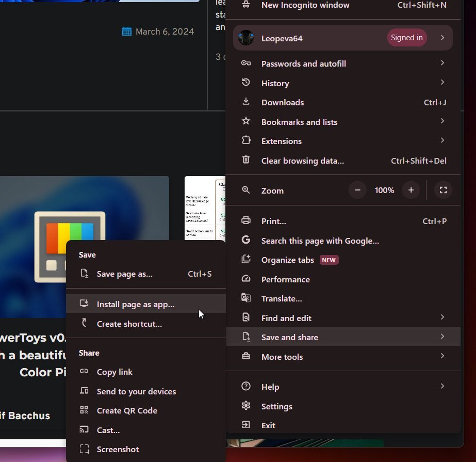This screenshot has width=476, height=462.
Task: Choose Search this page with Google
Action: (x=343, y=241)
